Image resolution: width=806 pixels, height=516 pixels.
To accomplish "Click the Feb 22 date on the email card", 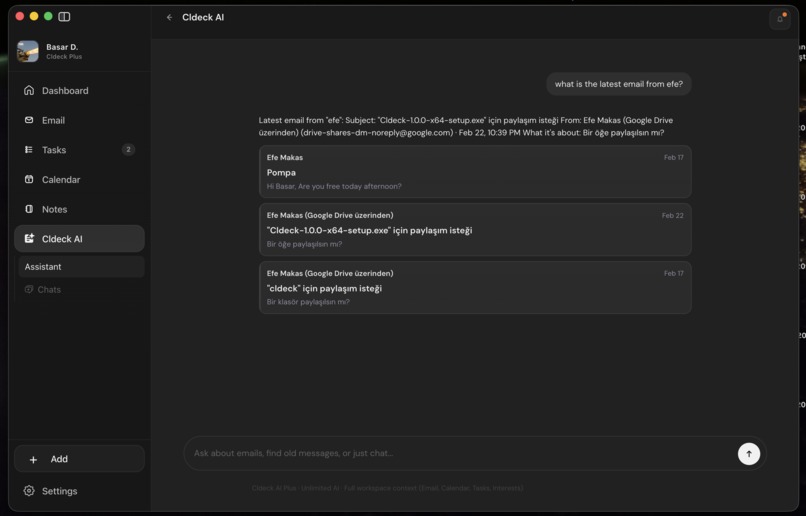I will (672, 215).
